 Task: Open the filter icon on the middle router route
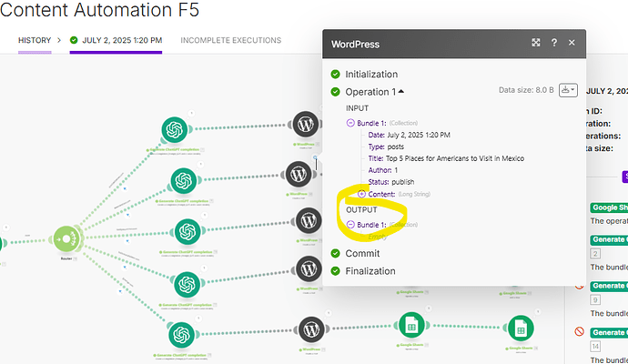tap(127, 241)
